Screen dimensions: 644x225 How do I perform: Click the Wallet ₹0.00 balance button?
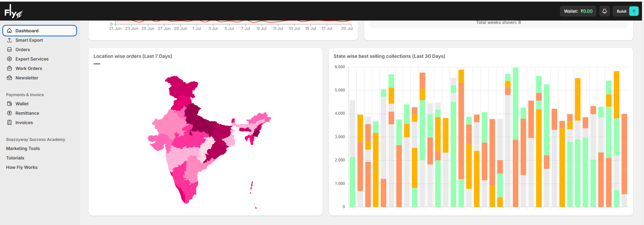point(578,11)
